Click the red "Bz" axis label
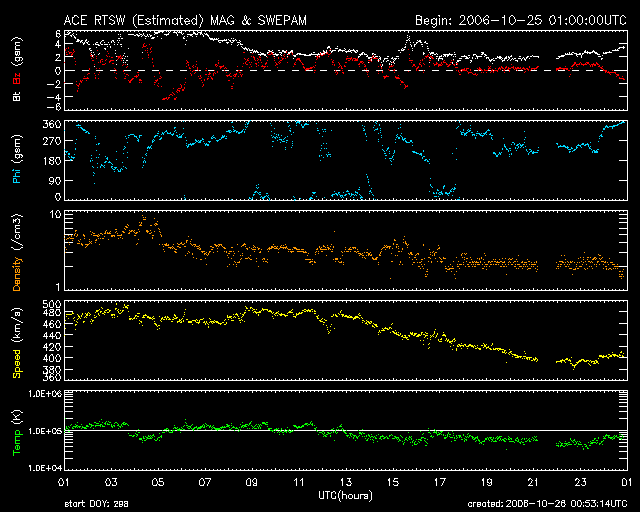640x512 pixels. pos(17,78)
